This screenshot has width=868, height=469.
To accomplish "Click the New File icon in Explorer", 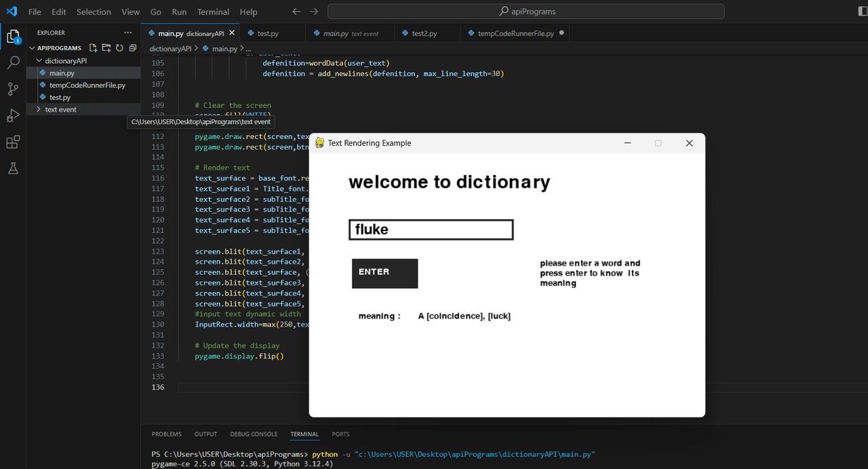I will [x=94, y=48].
